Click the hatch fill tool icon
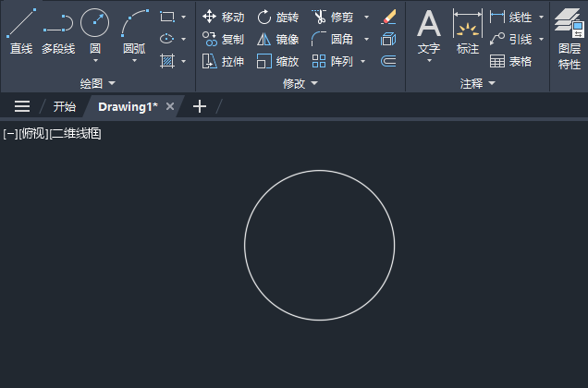The width and height of the screenshot is (588, 388). click(x=167, y=61)
